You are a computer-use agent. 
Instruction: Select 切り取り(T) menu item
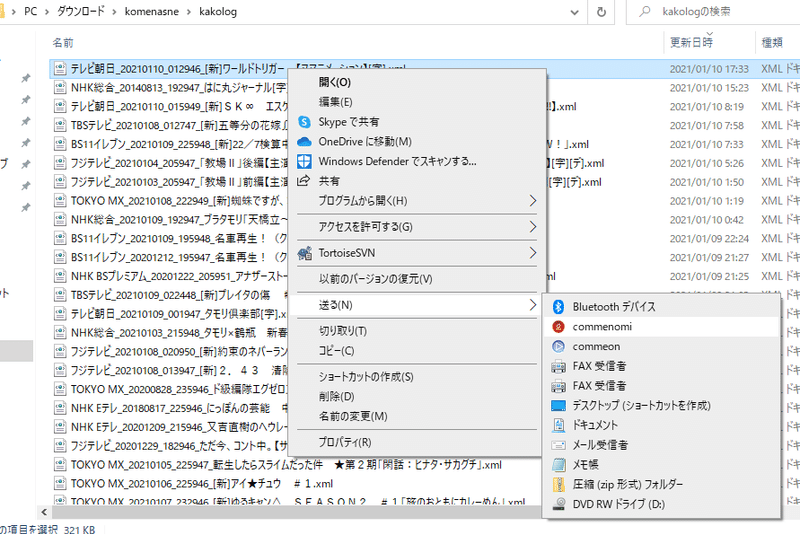coord(416,331)
